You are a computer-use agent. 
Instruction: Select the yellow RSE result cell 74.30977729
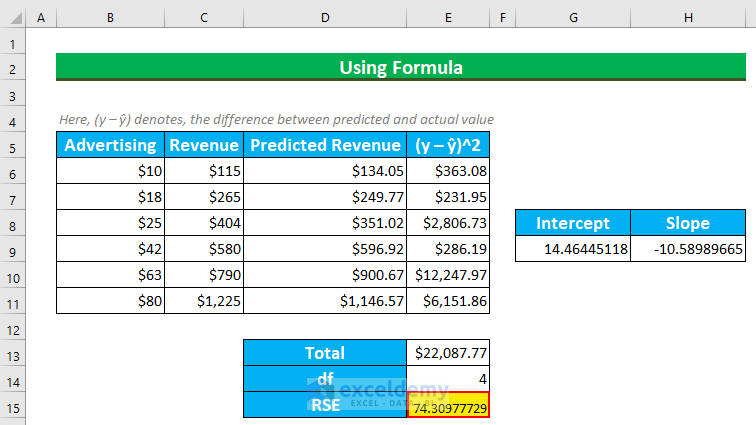[x=448, y=406]
